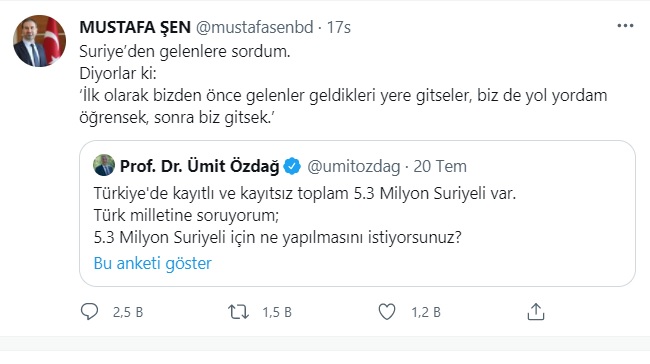
Task: Open the share upload icon
Action: point(536,312)
